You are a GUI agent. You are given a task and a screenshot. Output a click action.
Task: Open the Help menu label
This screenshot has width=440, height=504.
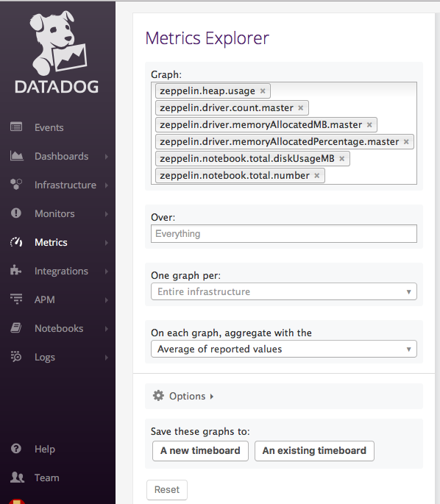(x=45, y=449)
